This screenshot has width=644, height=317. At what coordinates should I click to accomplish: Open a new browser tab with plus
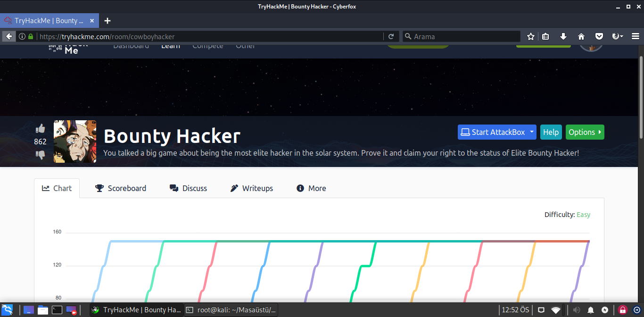click(107, 21)
